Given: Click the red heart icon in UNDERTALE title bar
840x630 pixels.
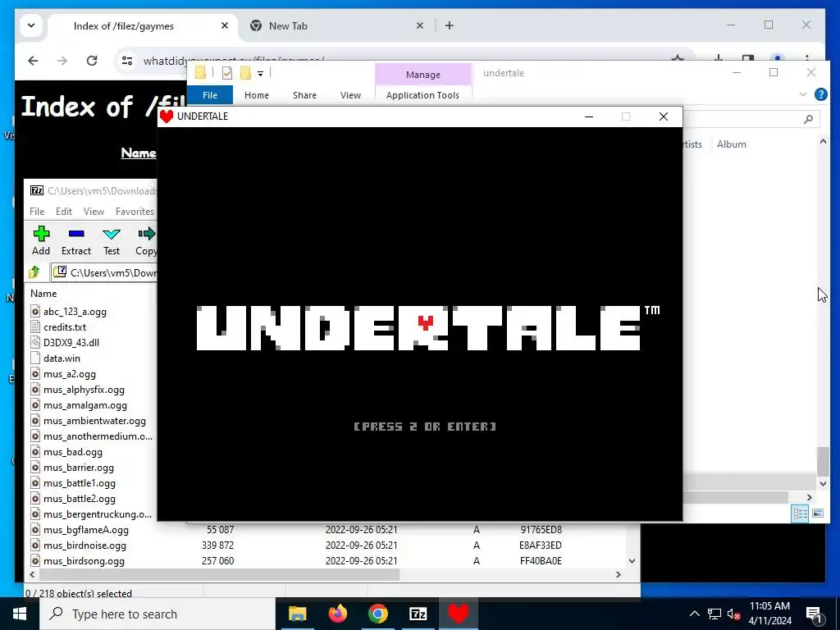Looking at the screenshot, I should (x=167, y=116).
